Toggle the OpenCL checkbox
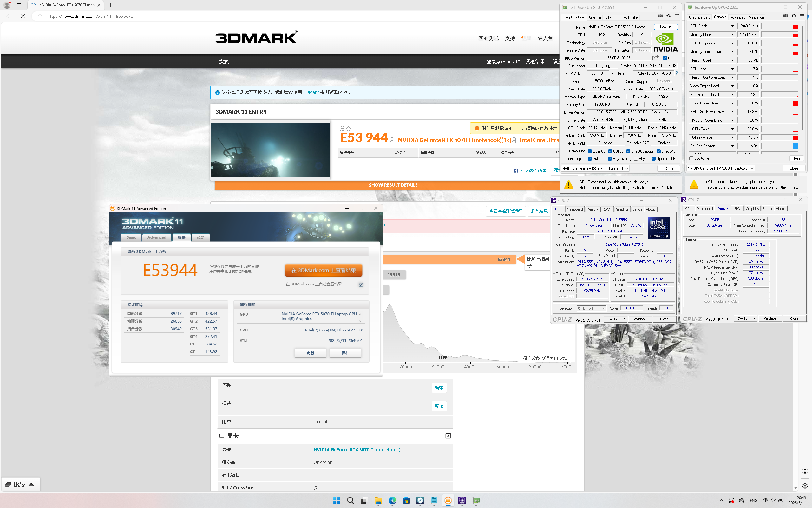The width and height of the screenshot is (812, 508). pyautogui.click(x=590, y=151)
